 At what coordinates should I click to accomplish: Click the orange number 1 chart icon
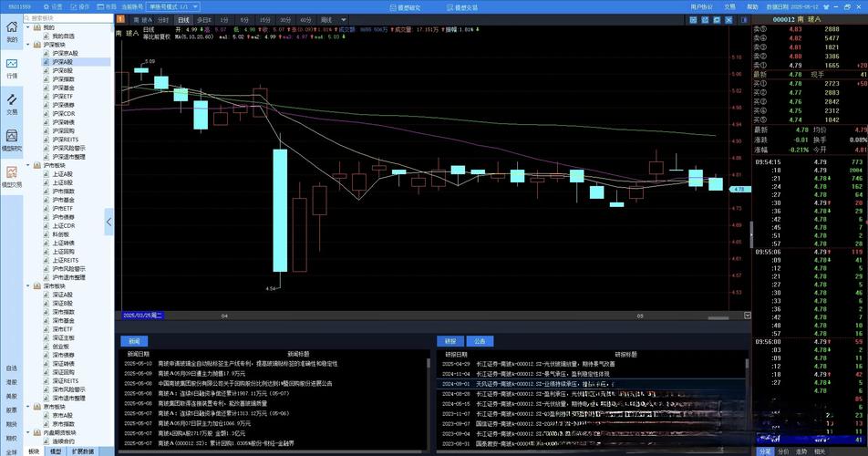120,19
